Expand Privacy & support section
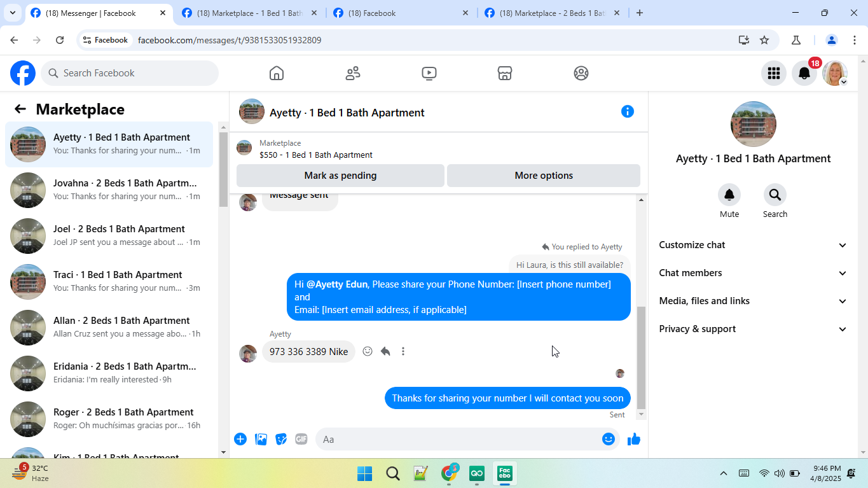The height and width of the screenshot is (488, 868). [754, 329]
